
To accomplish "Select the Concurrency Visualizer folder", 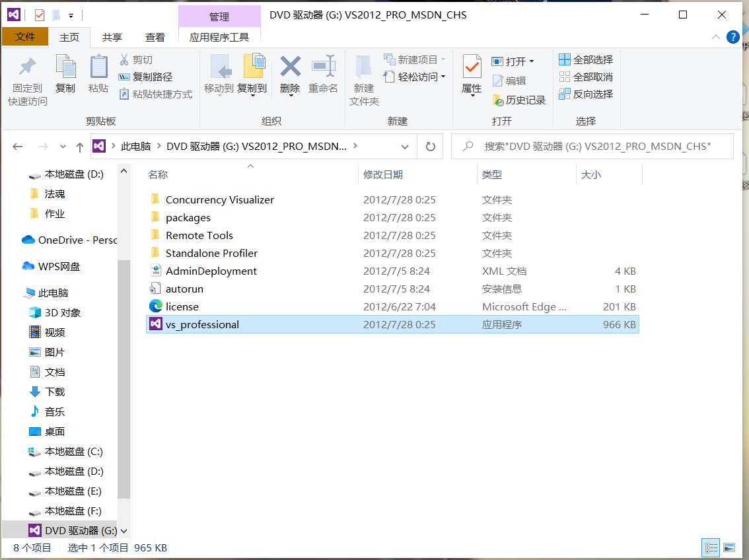I will (392, 199).
